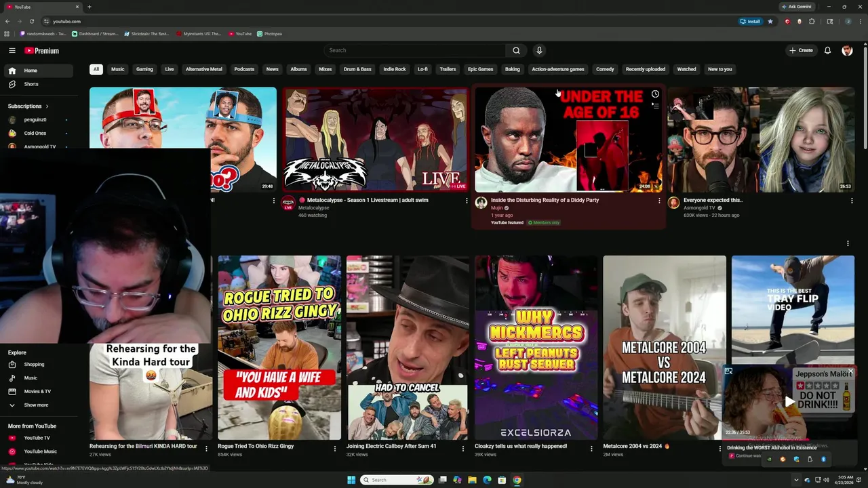Select the Live filter chip
The height and width of the screenshot is (488, 868).
pos(170,69)
